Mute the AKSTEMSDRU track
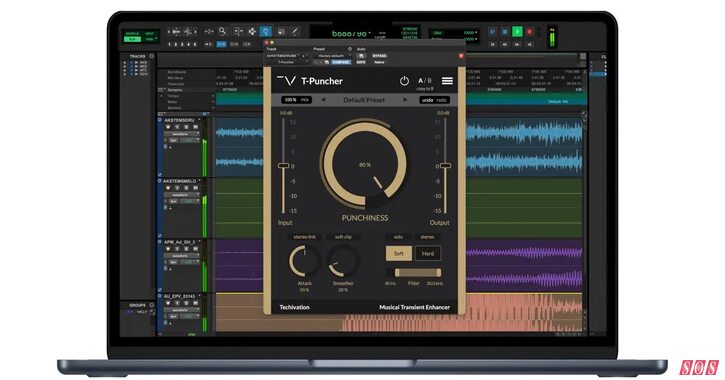 [x=196, y=127]
